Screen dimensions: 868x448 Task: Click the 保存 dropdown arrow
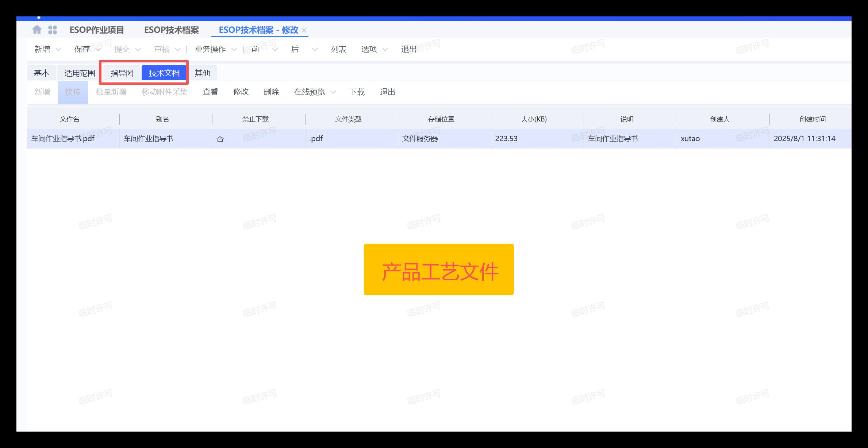(98, 50)
